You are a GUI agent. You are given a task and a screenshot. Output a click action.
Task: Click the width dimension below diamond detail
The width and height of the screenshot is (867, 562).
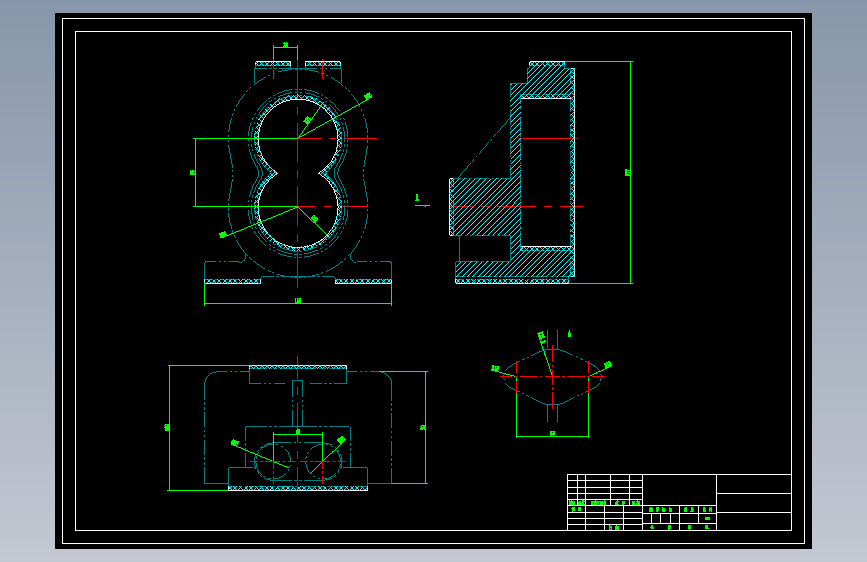point(552,434)
